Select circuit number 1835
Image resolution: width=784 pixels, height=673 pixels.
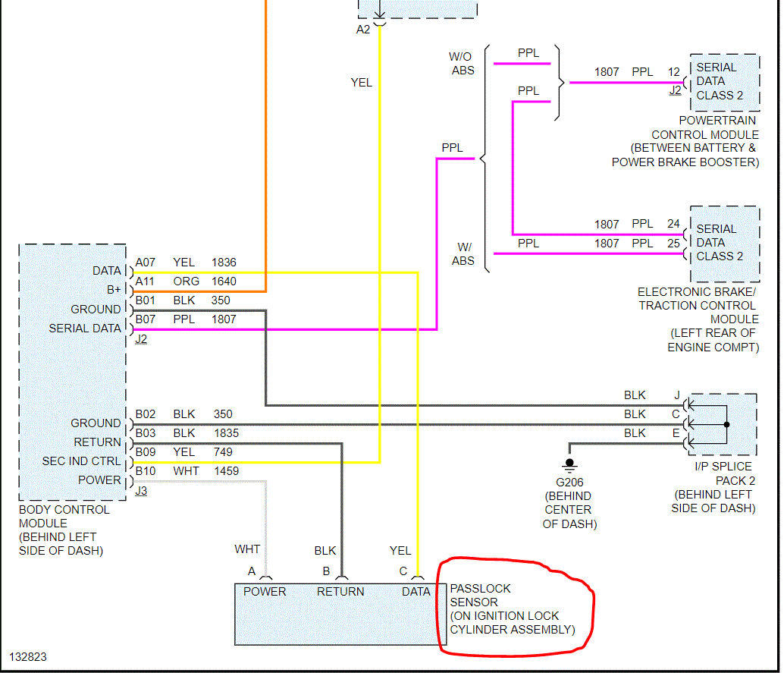click(x=226, y=432)
